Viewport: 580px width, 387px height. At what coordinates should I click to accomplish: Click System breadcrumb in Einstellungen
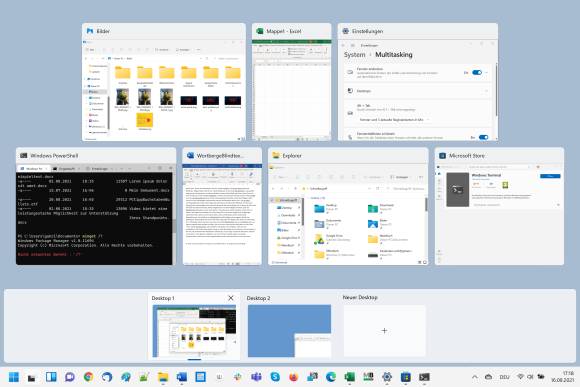coord(354,55)
